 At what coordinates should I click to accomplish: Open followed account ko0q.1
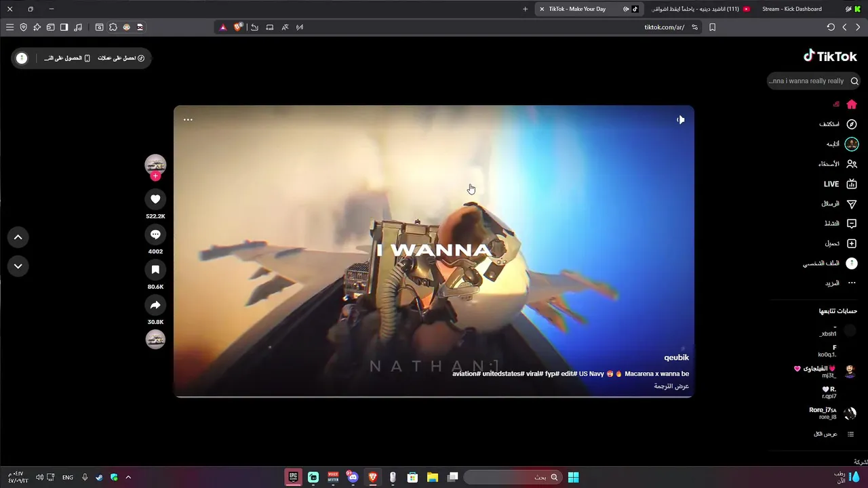coord(837,351)
